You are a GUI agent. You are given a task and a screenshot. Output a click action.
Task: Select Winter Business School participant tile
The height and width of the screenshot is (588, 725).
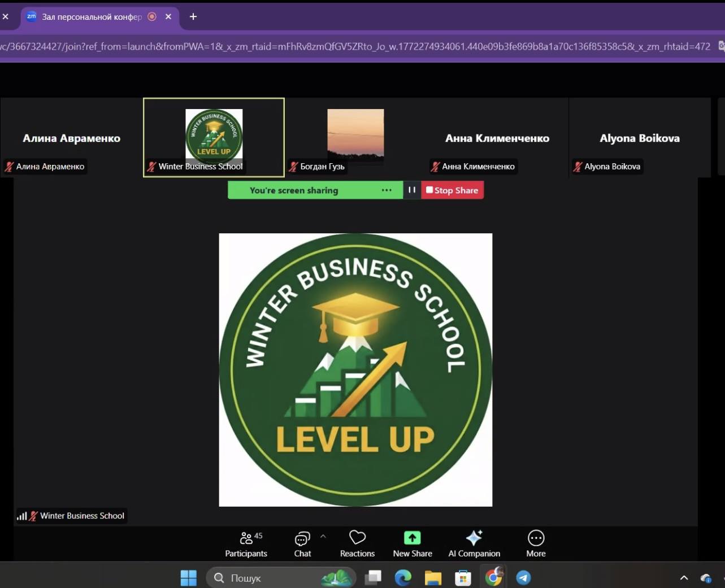point(214,137)
